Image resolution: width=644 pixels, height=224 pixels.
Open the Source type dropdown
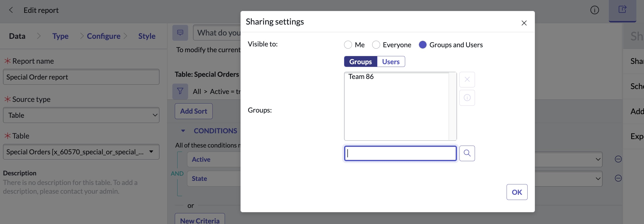pyautogui.click(x=81, y=115)
